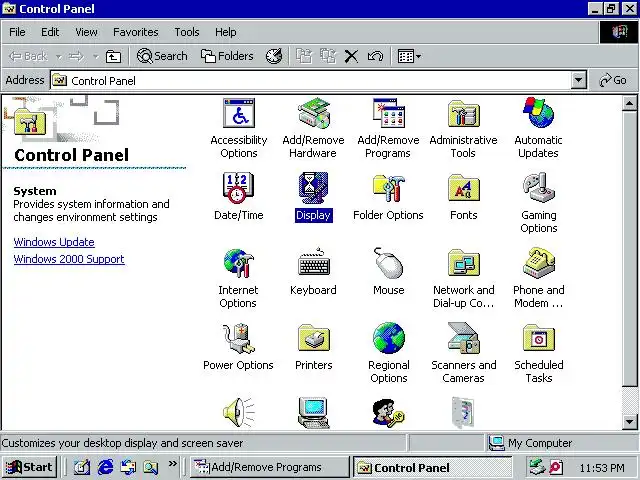The height and width of the screenshot is (480, 640).
Task: Click the vertical scrollbar up arrow
Action: 629,104
